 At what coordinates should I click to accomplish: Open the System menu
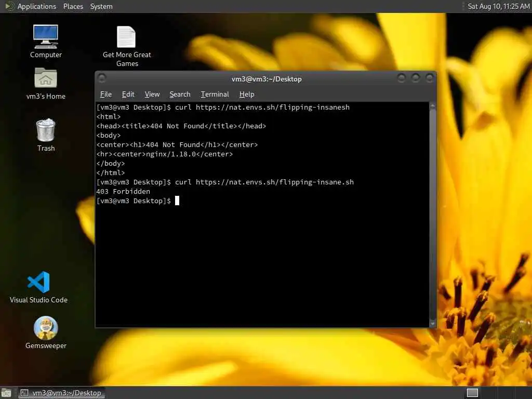pos(101,6)
